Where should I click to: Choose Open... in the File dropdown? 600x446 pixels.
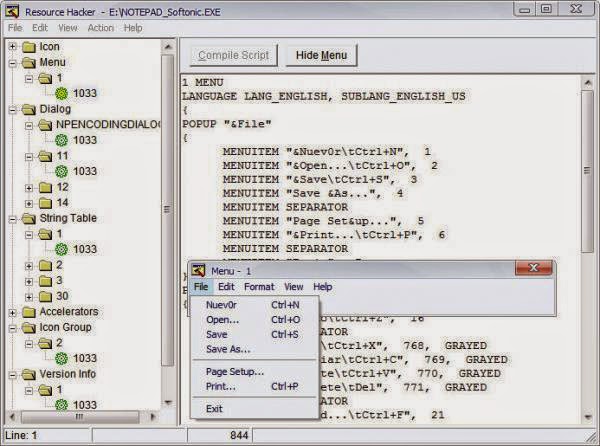pyautogui.click(x=254, y=320)
